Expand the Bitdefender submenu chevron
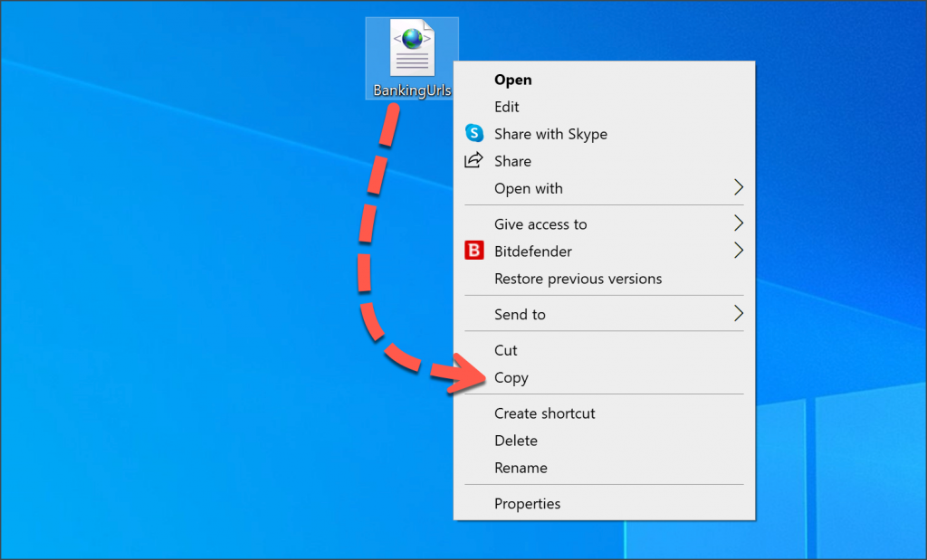The width and height of the screenshot is (927, 560). 740,251
